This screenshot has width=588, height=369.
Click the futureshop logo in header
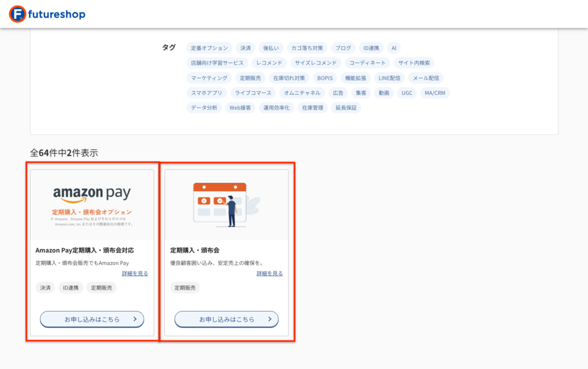tap(47, 14)
